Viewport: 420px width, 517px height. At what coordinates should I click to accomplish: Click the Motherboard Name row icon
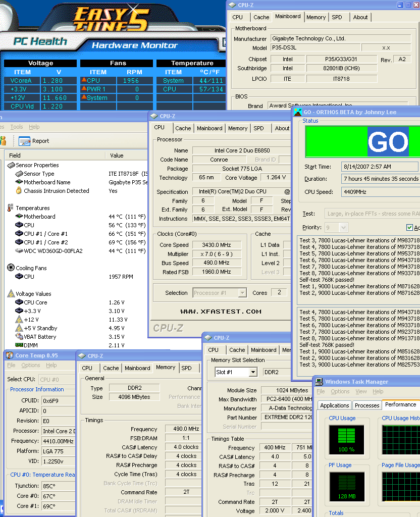coord(19,182)
